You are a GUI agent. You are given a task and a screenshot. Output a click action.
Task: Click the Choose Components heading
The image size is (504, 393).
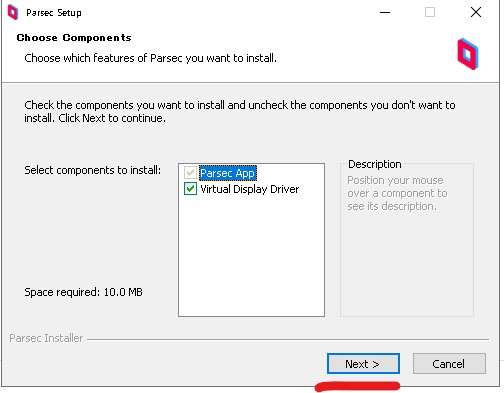click(74, 38)
